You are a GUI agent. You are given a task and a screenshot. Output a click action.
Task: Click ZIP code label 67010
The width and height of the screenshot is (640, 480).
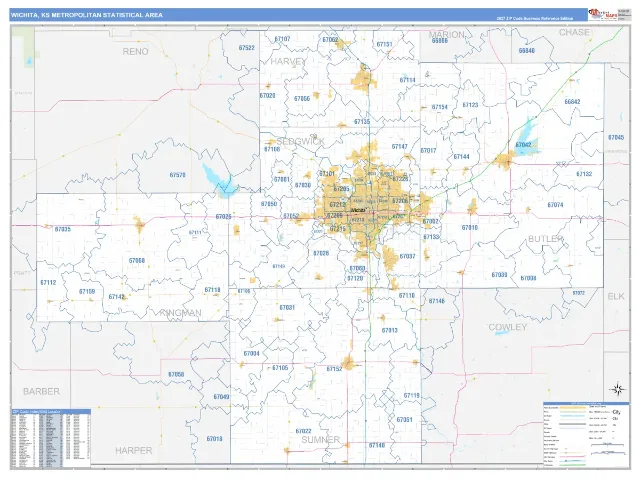click(469, 227)
